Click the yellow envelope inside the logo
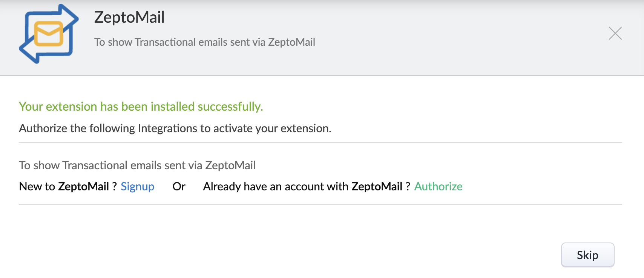 (49, 34)
